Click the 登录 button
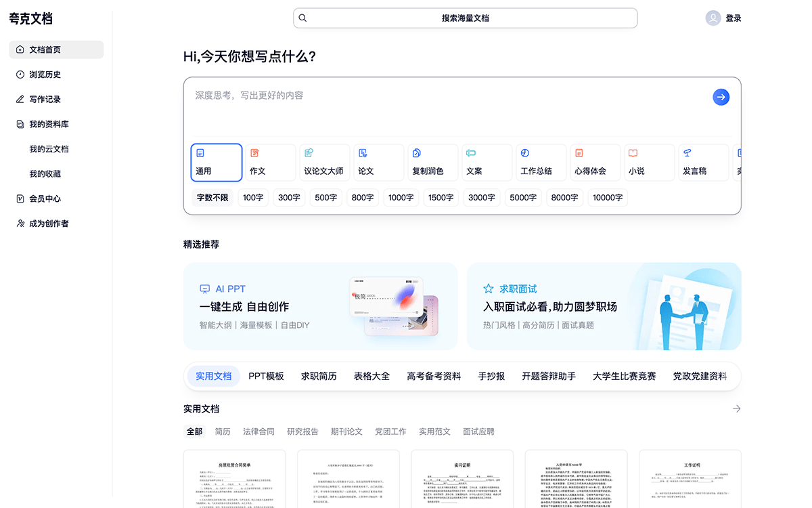 tap(731, 18)
